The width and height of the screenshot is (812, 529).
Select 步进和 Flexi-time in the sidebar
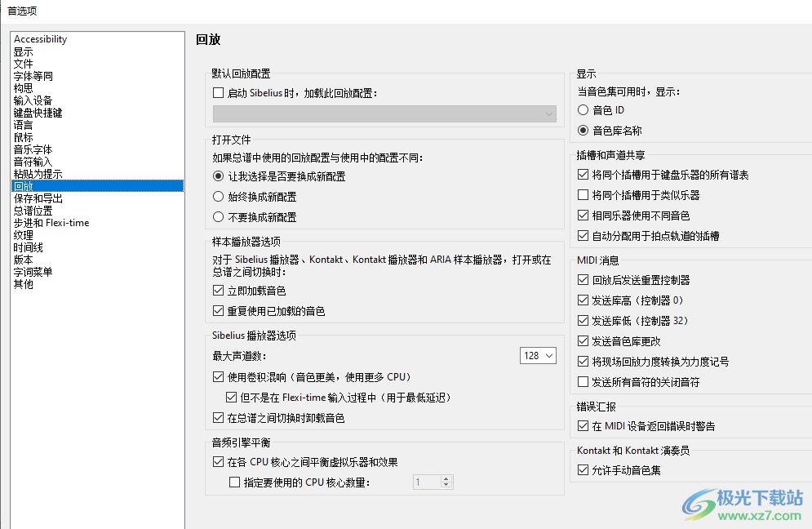[51, 222]
